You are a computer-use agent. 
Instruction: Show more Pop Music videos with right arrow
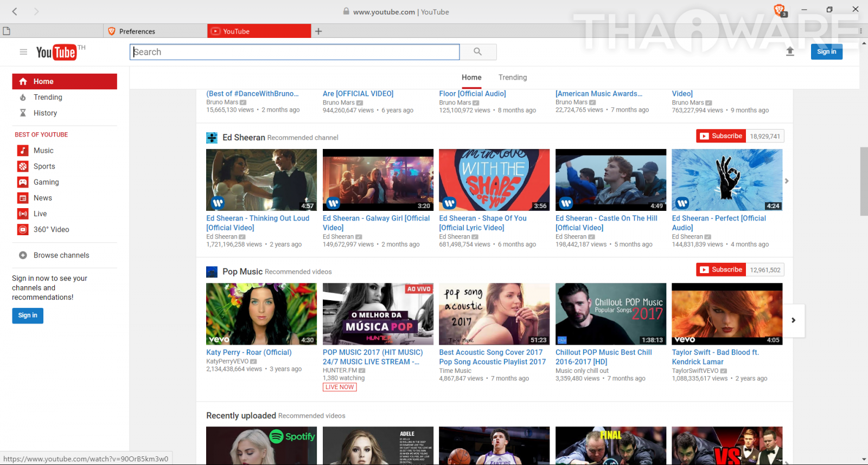[x=794, y=320]
